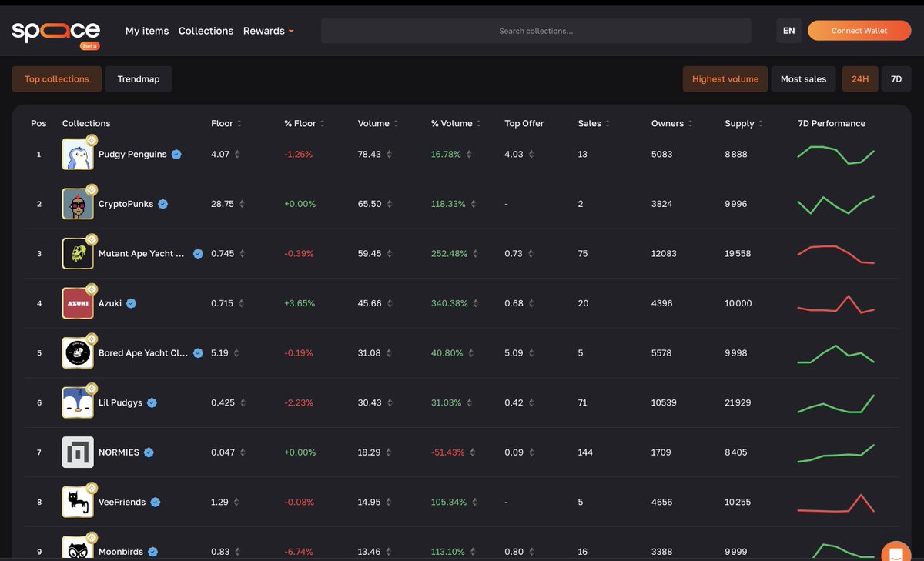The width and height of the screenshot is (924, 561).
Task: Sort by the Owners column
Action: click(672, 123)
